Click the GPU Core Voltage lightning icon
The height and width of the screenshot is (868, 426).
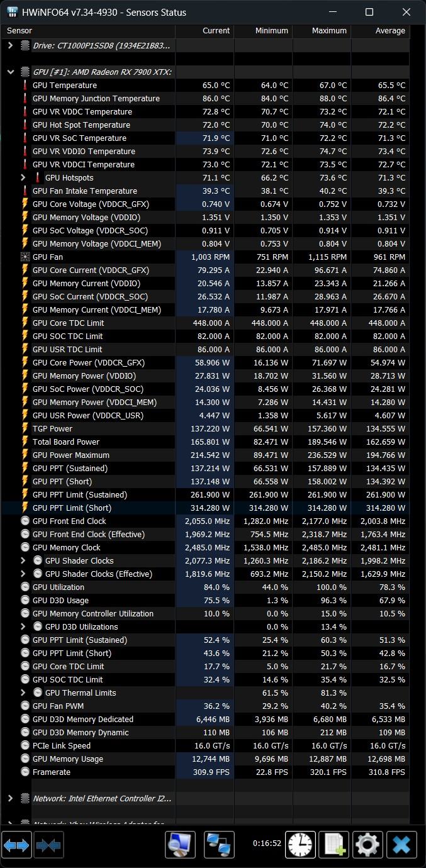coord(25,204)
